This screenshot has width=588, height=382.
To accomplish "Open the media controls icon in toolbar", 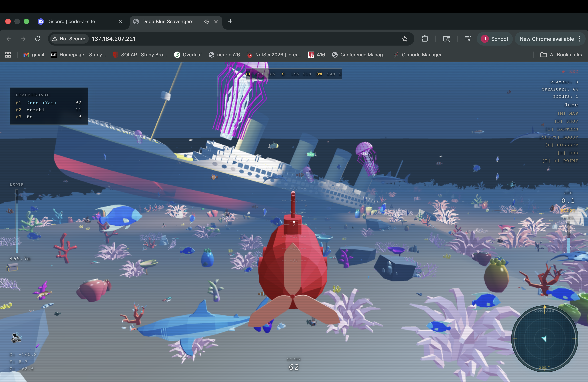I will 468,39.
